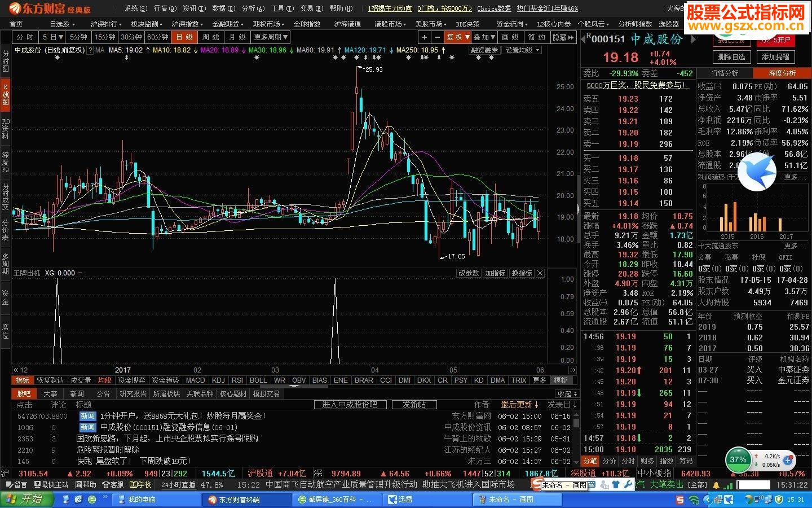
Task: Jump to the latest chart date arrow
Action: [x=573, y=370]
